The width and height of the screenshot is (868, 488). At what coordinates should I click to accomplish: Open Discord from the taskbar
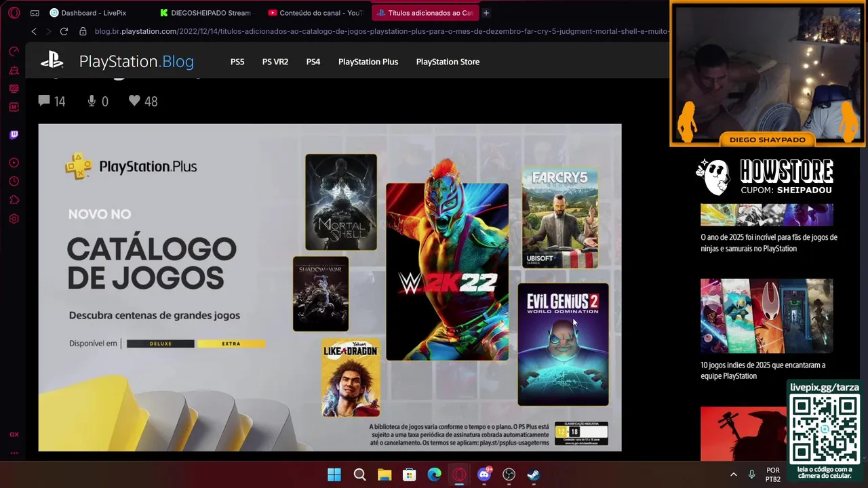coord(484,474)
